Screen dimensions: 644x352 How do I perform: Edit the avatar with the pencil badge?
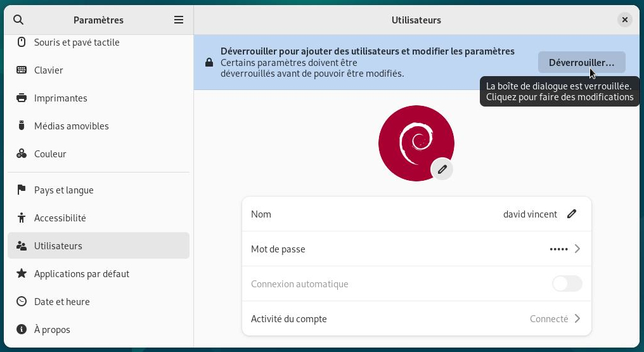click(442, 169)
